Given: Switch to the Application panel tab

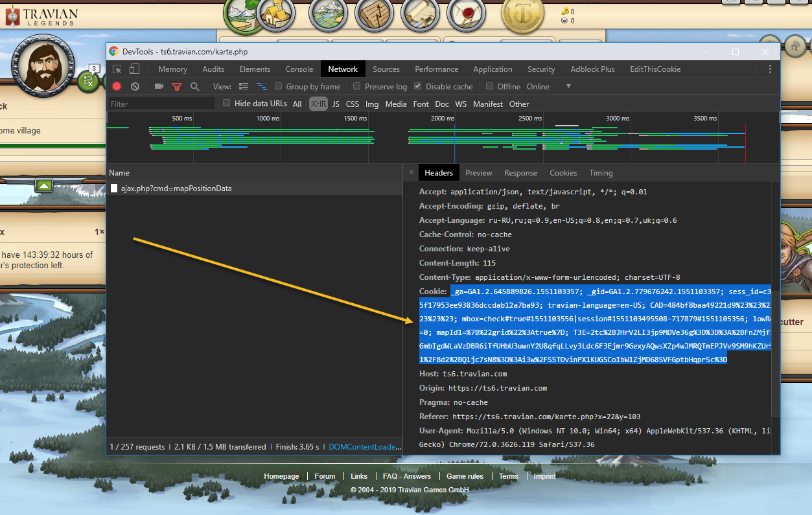Looking at the screenshot, I should (493, 69).
